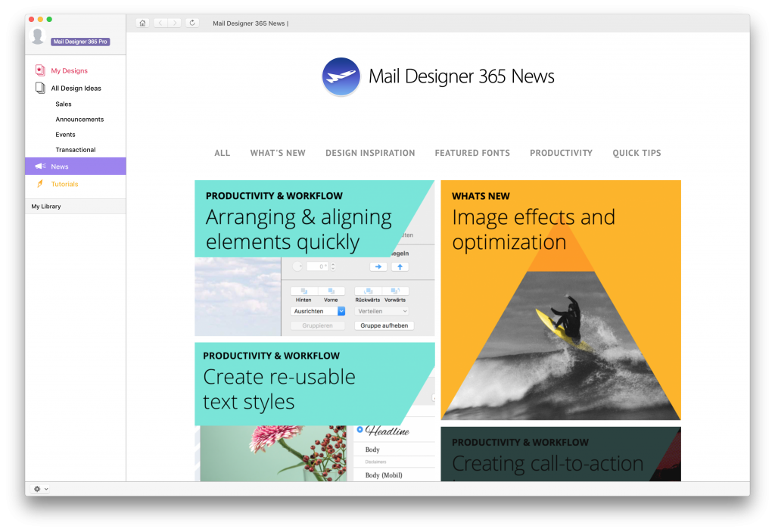Reload the news page
Viewport: 775px width, 532px height.
(x=192, y=23)
